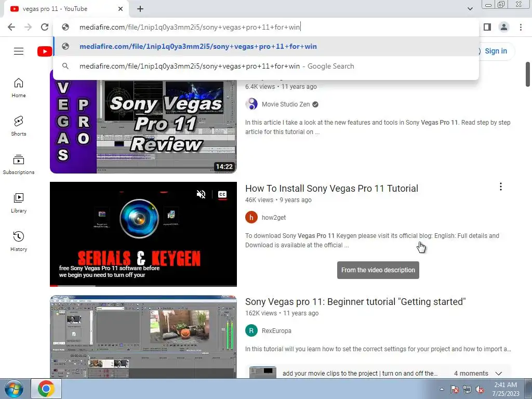
Task: Select the Google Search suggestion for the mediafire URL
Action: (x=266, y=66)
